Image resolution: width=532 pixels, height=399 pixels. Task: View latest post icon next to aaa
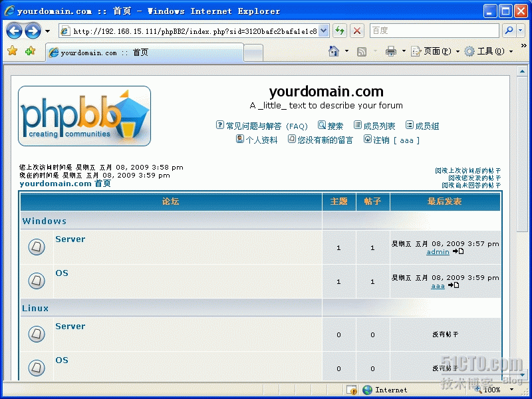coord(454,285)
